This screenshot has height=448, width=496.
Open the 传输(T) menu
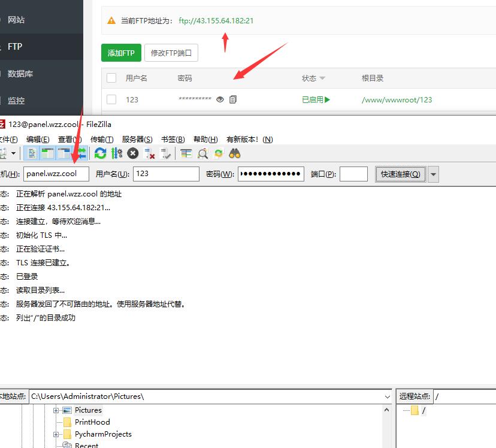[x=102, y=140]
